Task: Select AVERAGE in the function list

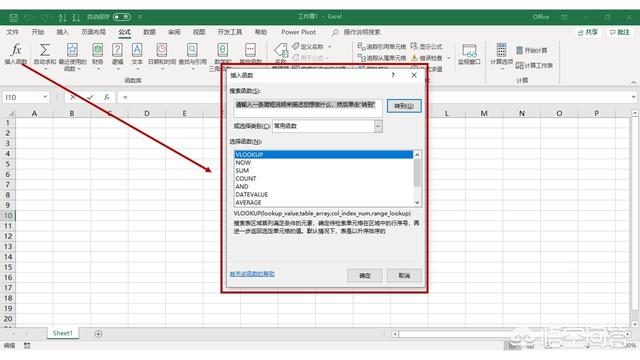Action: point(324,202)
